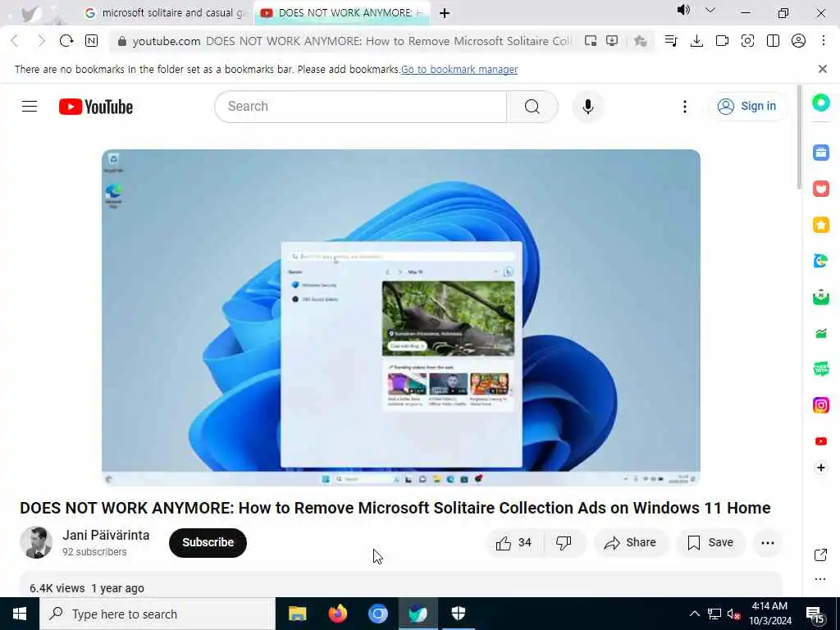Open the red Pocket sidebar icon

[820, 189]
